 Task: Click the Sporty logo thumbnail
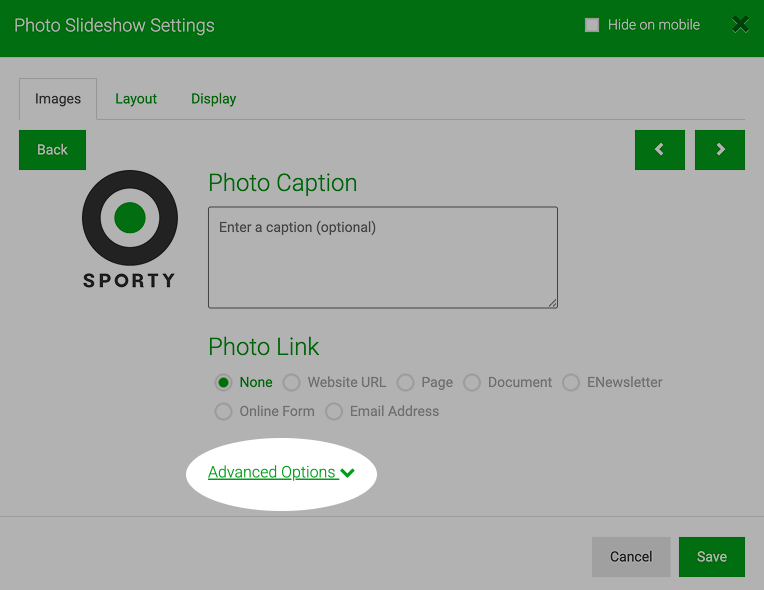pyautogui.click(x=130, y=229)
